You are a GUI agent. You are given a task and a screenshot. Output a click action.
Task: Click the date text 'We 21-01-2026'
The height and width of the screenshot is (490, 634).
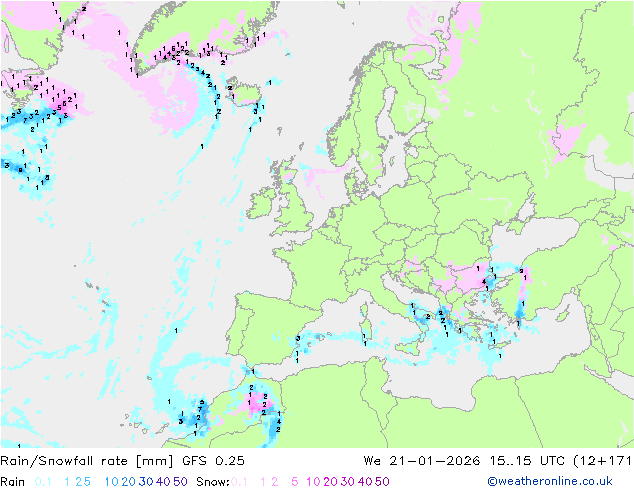422,461
